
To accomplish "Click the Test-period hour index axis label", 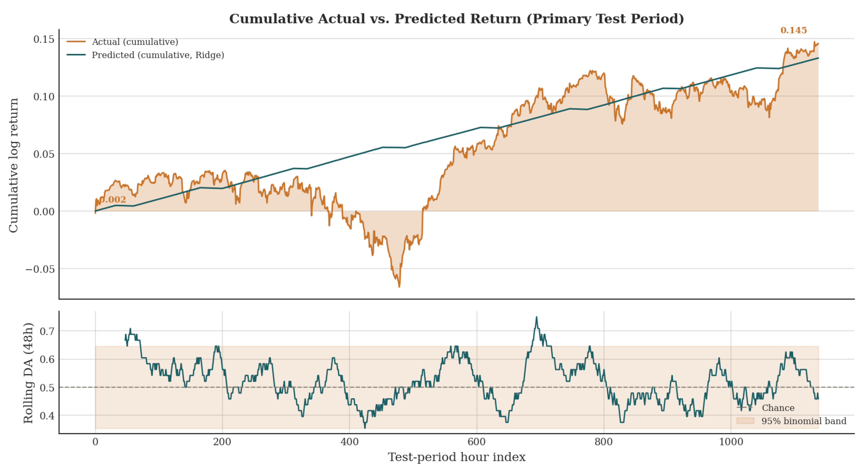I will pos(457,457).
